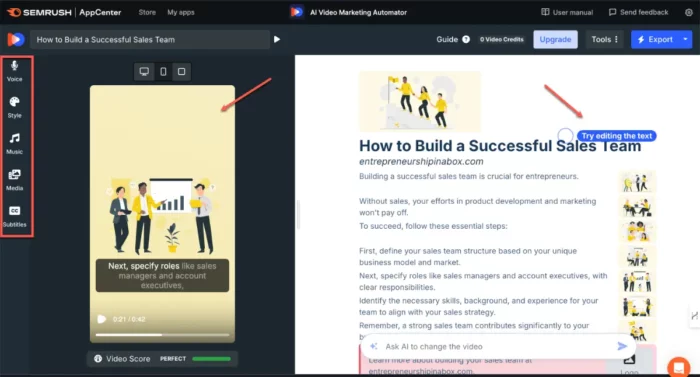This screenshot has width=700, height=377.
Task: Click the 'Remember, a strong sales team' line
Action: click(x=474, y=326)
